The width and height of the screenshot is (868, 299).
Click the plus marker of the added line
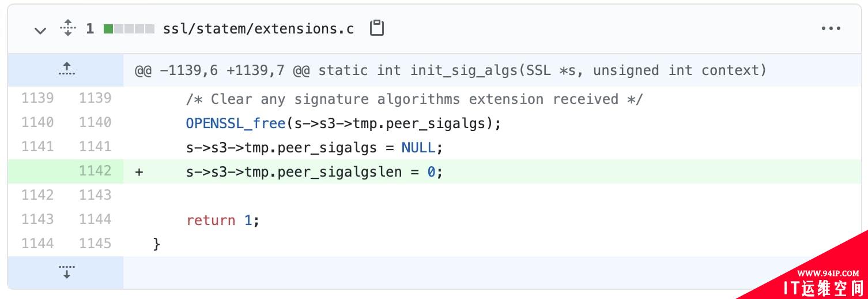tap(139, 172)
